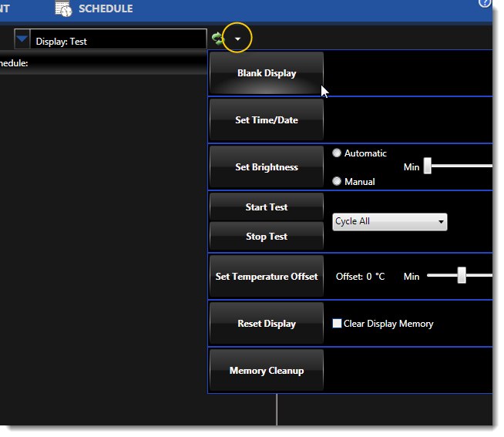
Task: Click the brightness slider thumb
Action: click(428, 166)
